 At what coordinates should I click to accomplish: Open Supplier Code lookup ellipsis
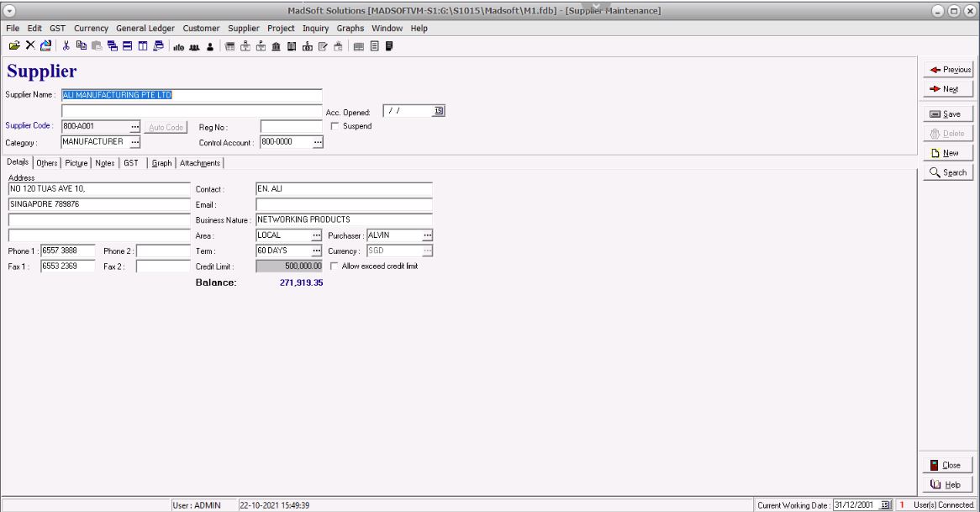[135, 127]
